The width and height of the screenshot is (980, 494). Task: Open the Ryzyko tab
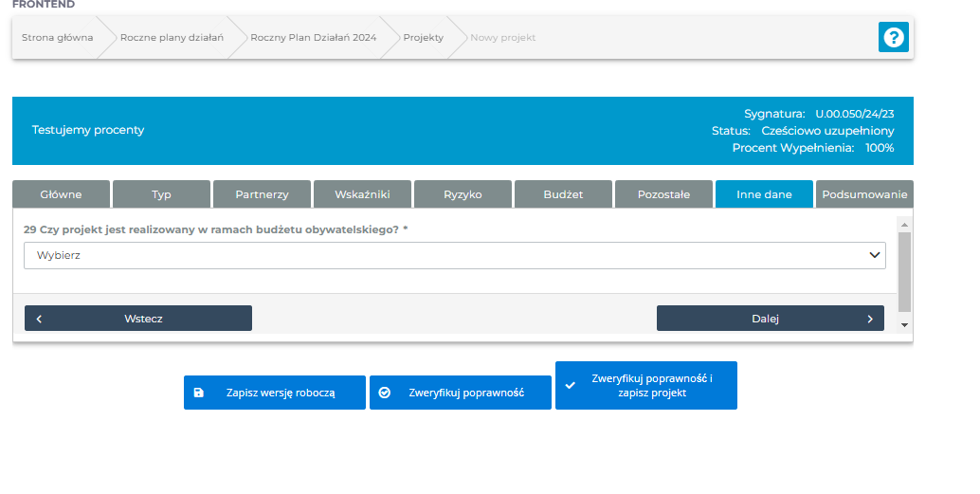(x=463, y=194)
